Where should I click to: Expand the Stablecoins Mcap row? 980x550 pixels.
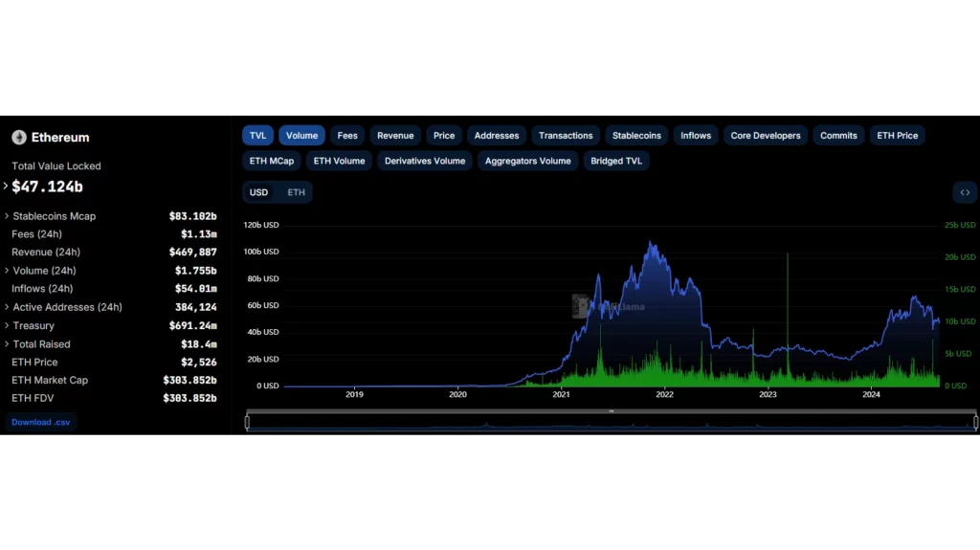(7, 216)
